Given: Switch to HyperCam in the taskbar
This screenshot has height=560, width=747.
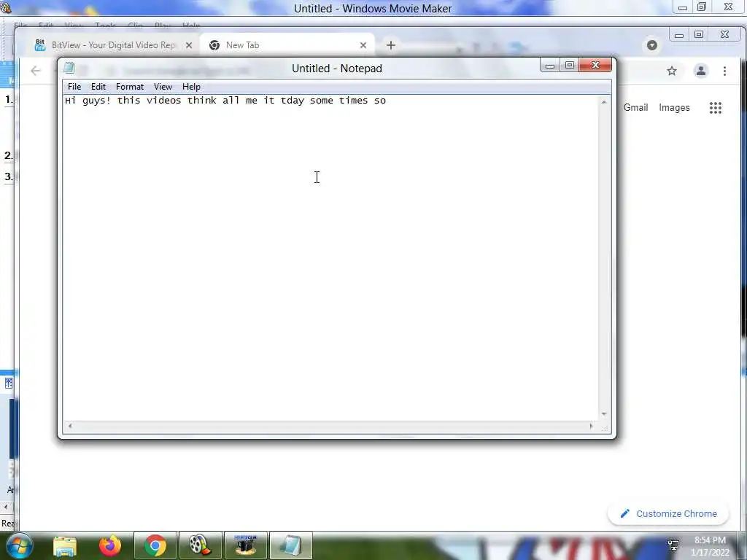Looking at the screenshot, I should (x=246, y=545).
